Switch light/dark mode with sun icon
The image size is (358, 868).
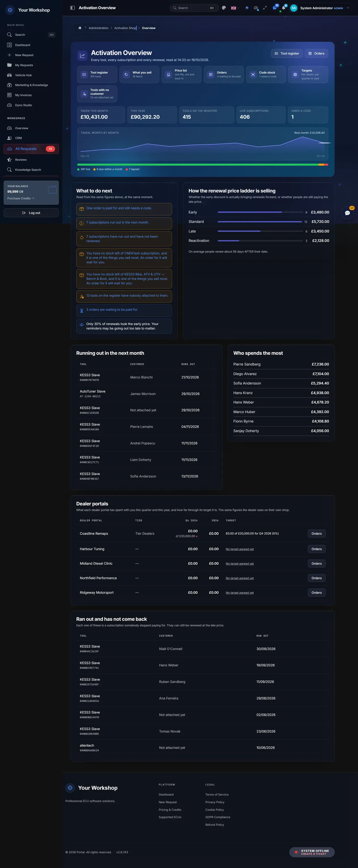(247, 8)
